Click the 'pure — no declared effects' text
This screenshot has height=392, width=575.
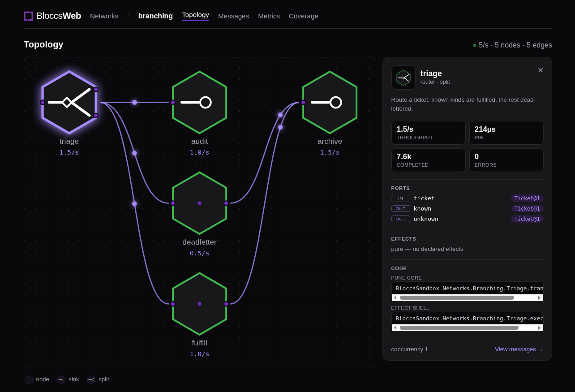(x=427, y=249)
